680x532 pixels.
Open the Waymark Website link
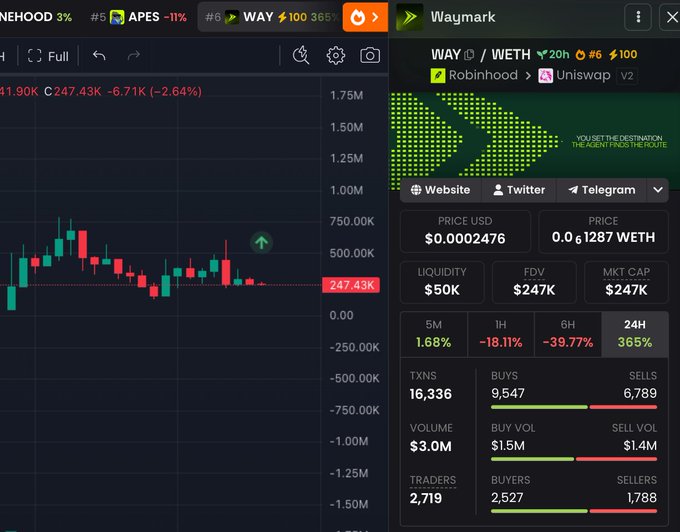click(x=441, y=190)
